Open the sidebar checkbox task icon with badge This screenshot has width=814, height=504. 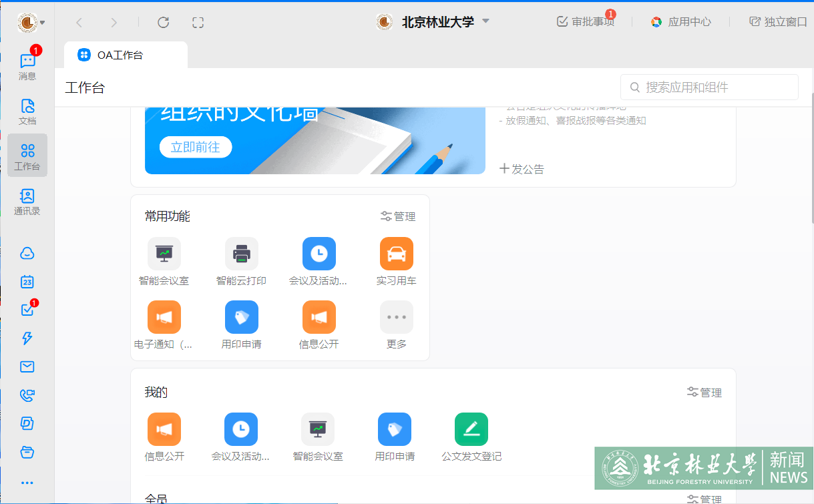(27, 310)
